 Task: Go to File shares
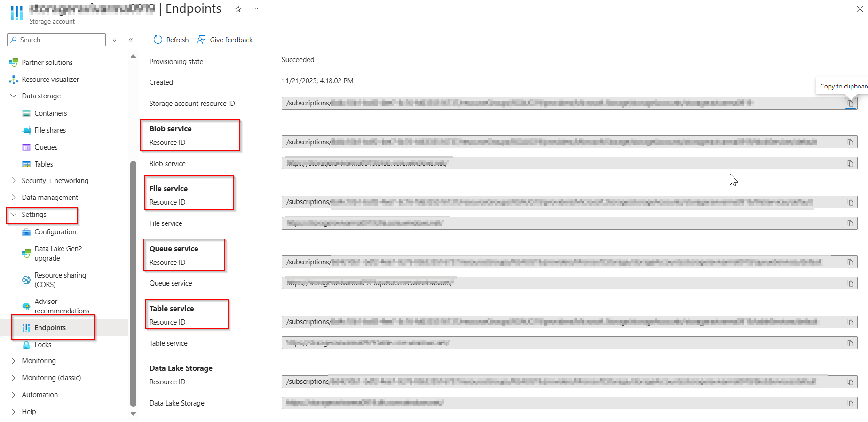50,130
